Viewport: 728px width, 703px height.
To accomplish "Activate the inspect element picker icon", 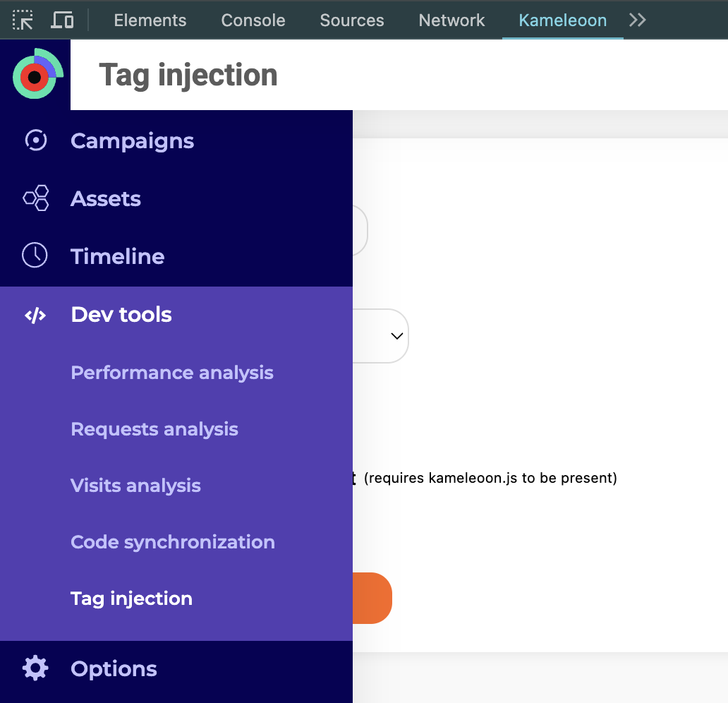I will [23, 20].
